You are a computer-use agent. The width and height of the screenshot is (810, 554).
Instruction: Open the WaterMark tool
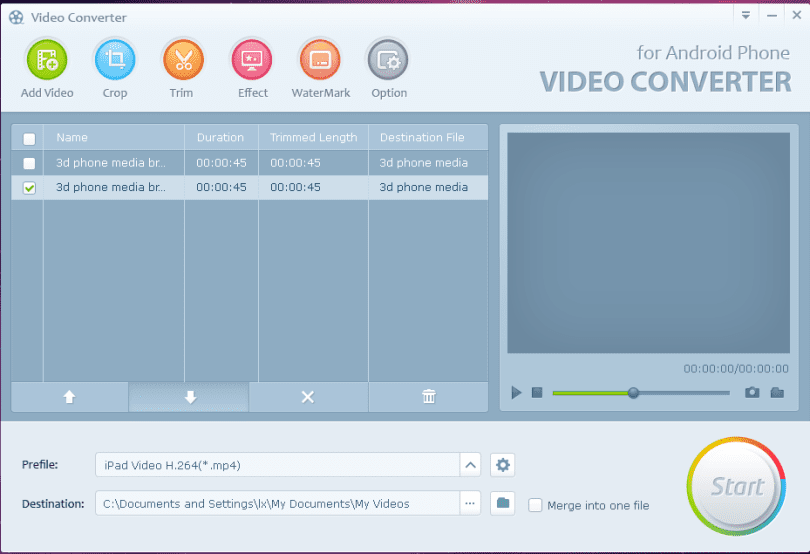coord(320,60)
